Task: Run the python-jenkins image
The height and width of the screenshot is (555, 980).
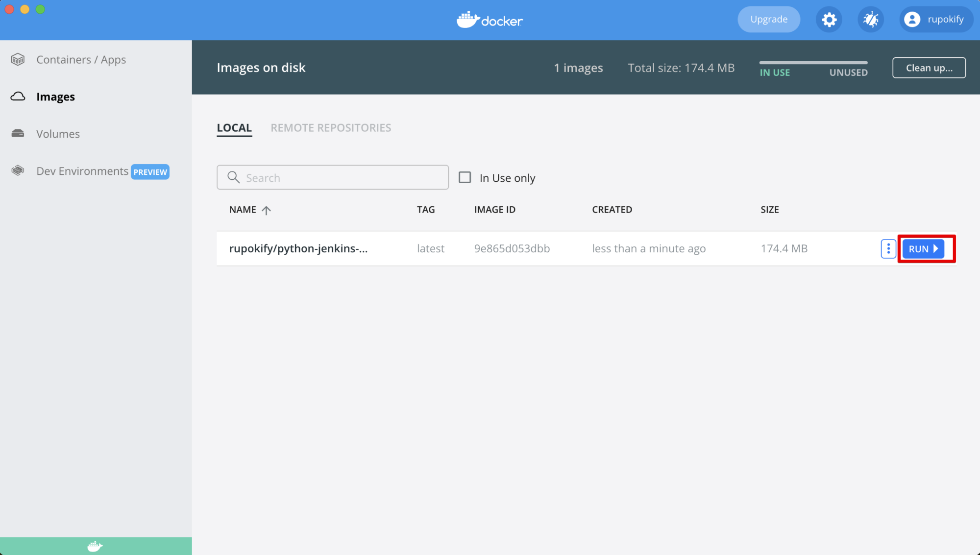Action: tap(923, 249)
